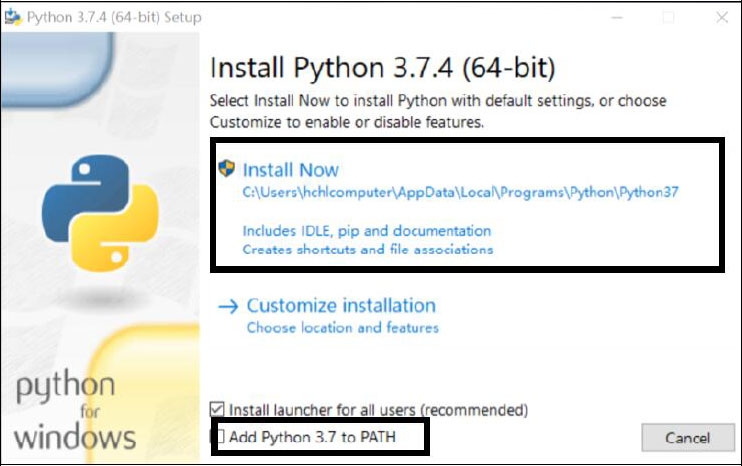Click the arrow icon beside Customize installation
Viewport: 742px width, 466px height.
pyautogui.click(x=228, y=306)
